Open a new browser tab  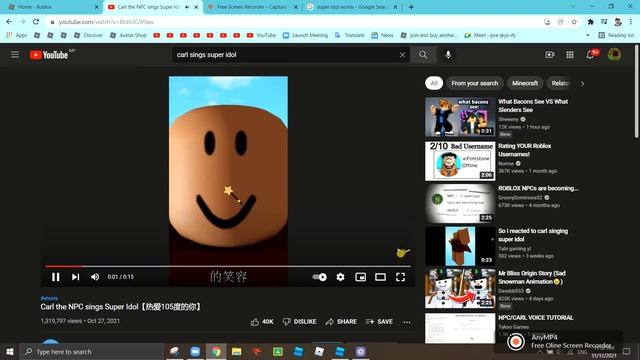[x=411, y=7]
